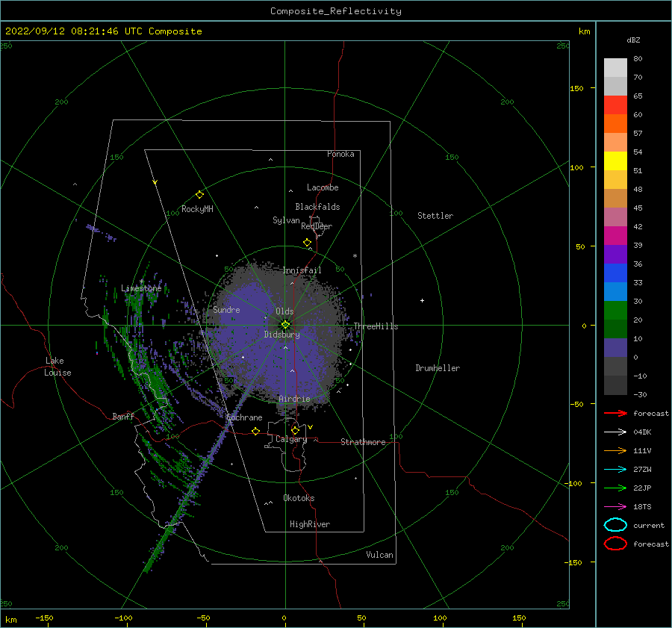The image size is (672, 628).
Task: Click the Okotoks label
Action: (x=299, y=499)
